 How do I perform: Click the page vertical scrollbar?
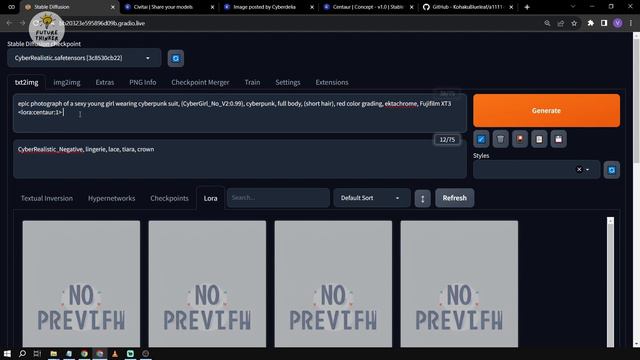click(x=636, y=102)
